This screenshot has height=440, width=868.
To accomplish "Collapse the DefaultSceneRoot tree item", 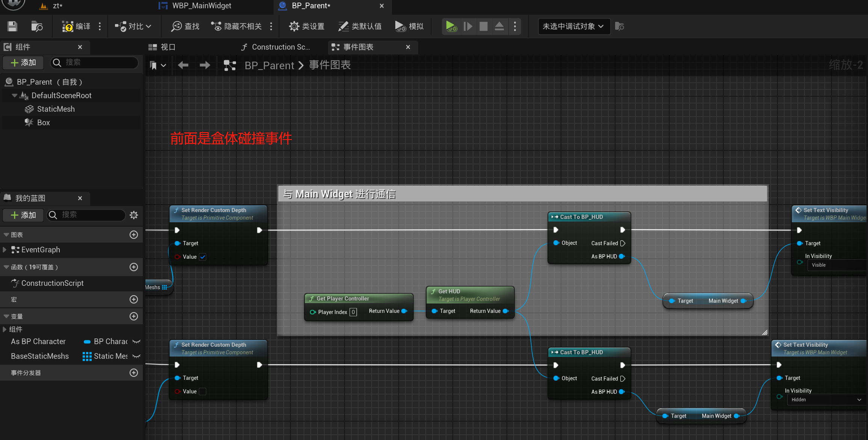I will [14, 95].
